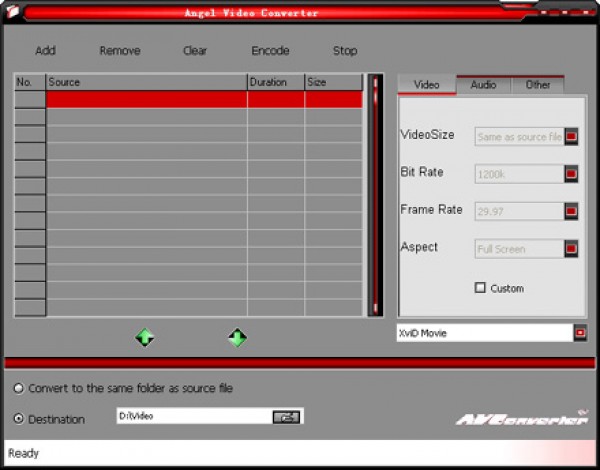Viewport: 600px width, 470px height.
Task: Open the Frame Rate dropdown
Action: (571, 211)
